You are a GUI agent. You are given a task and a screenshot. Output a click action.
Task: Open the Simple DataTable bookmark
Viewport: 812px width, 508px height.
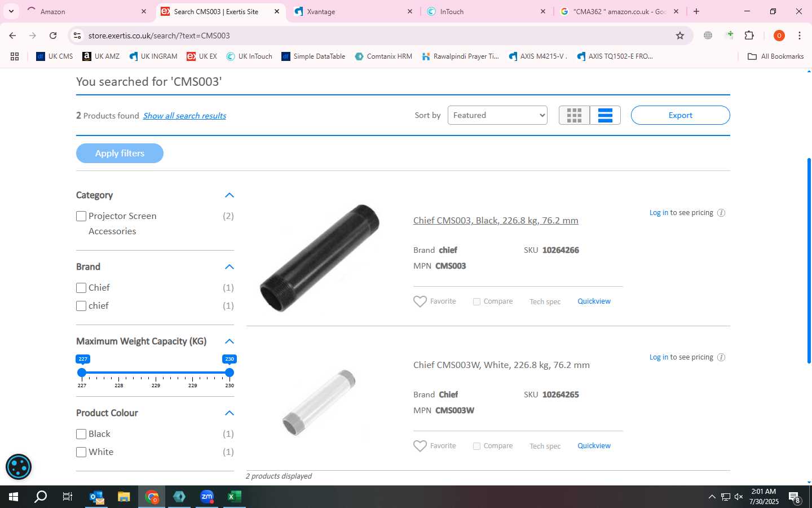point(314,56)
